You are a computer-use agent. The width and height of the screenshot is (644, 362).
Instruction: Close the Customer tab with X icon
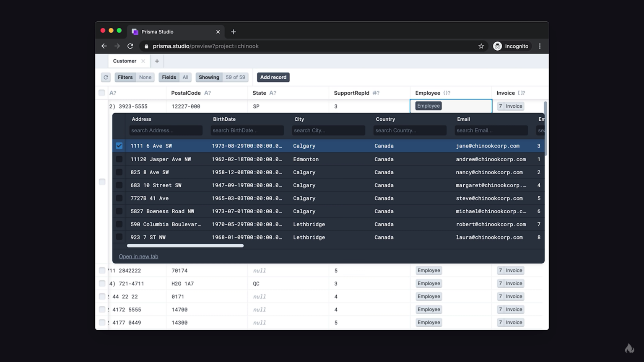143,61
